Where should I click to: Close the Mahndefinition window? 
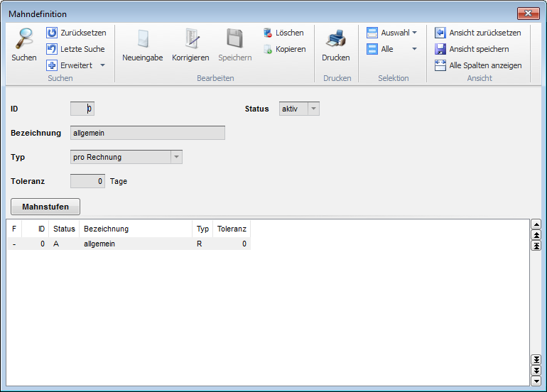click(528, 13)
